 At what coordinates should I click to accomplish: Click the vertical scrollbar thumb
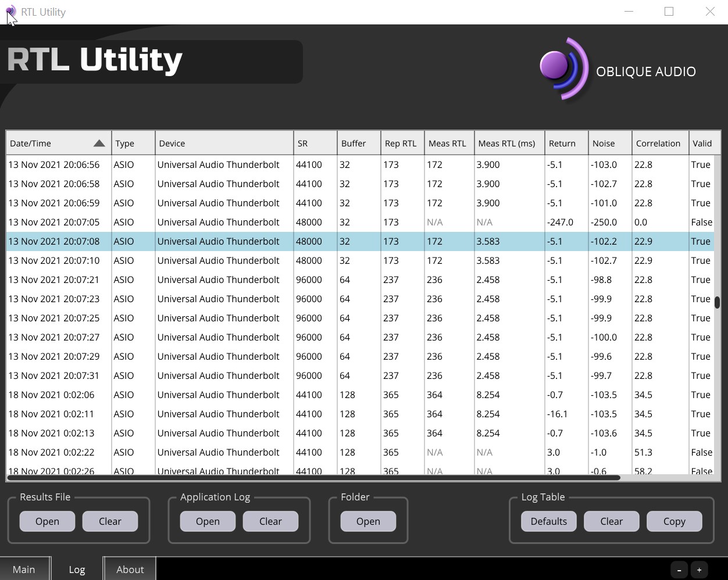click(x=718, y=302)
